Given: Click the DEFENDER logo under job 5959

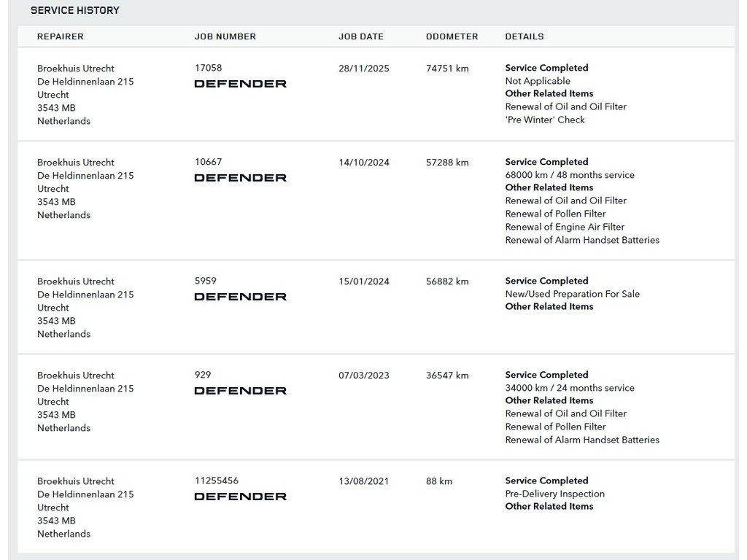Looking at the screenshot, I should [240, 297].
